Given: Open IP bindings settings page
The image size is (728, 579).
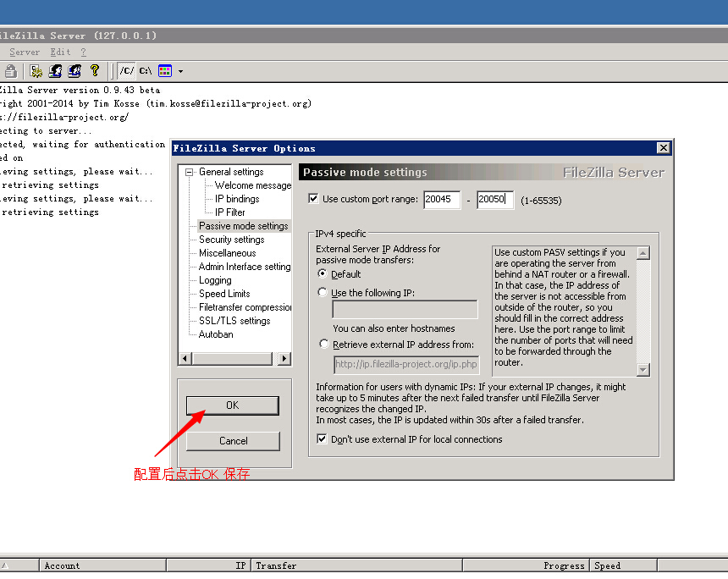Looking at the screenshot, I should 237,199.
